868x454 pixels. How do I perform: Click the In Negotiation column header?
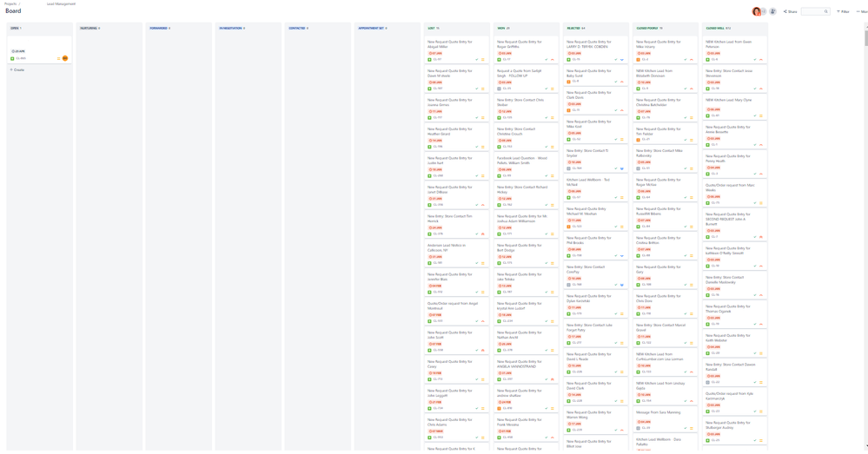click(x=231, y=28)
